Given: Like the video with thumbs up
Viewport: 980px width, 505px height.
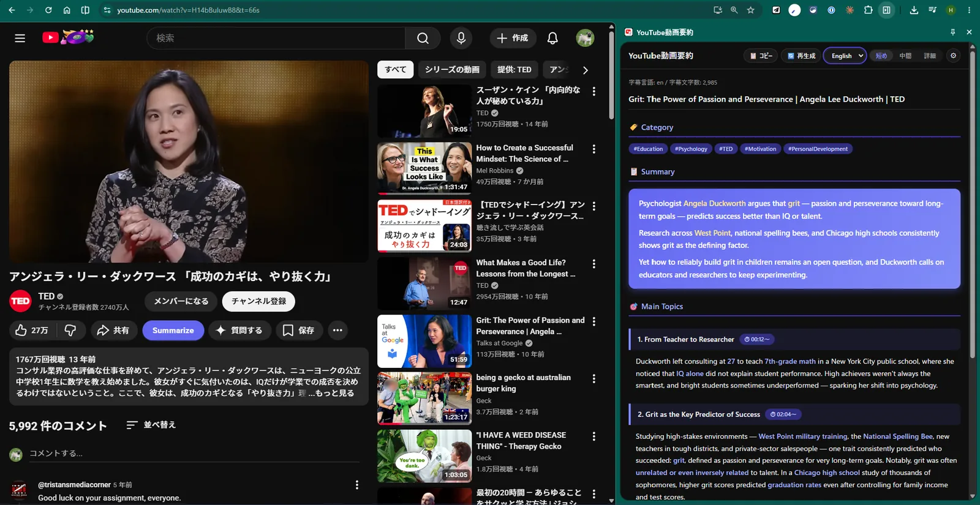Looking at the screenshot, I should pyautogui.click(x=32, y=330).
